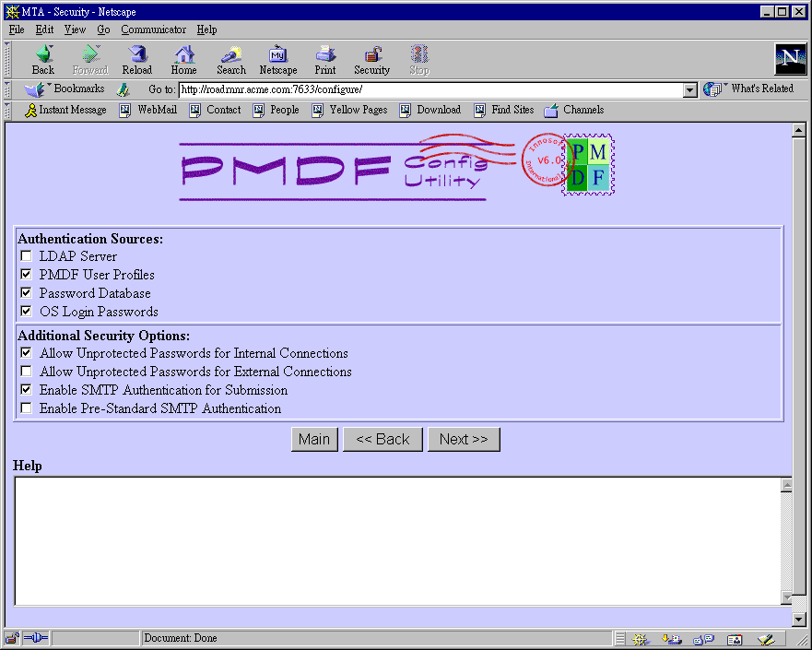
Task: Enable the LDAP Server checkbox
Action: tap(27, 256)
